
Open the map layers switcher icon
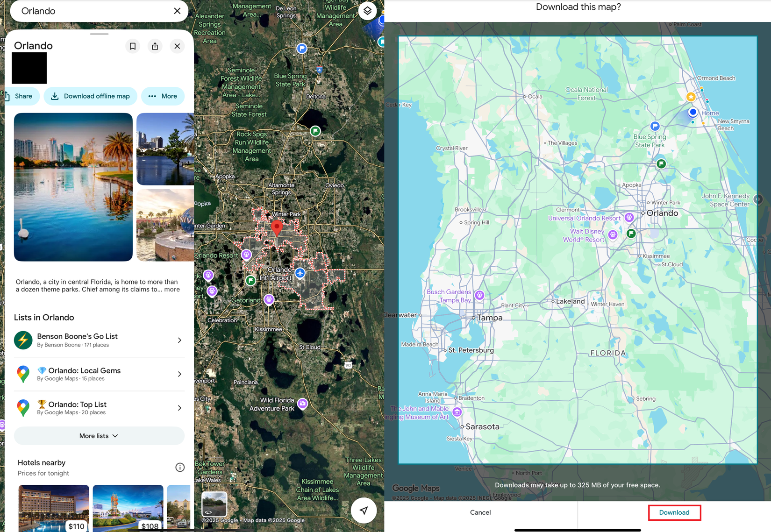[368, 10]
